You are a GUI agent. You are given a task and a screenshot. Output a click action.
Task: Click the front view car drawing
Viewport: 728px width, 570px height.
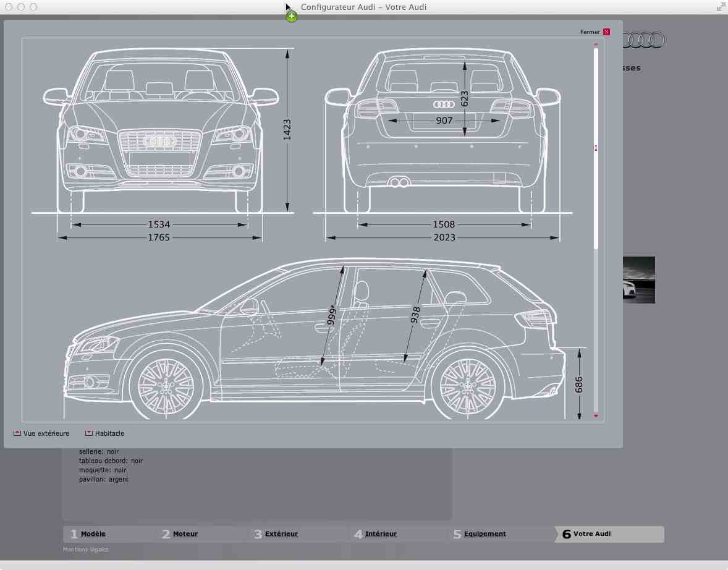[x=161, y=130]
